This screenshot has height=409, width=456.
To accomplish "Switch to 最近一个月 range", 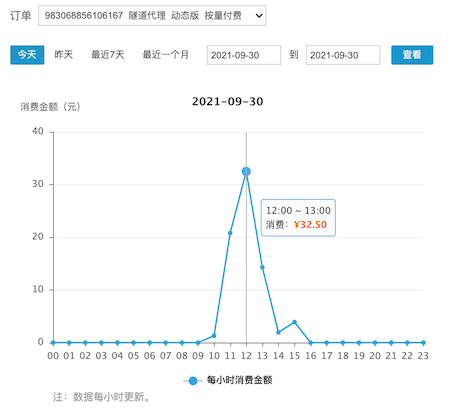I will point(166,55).
